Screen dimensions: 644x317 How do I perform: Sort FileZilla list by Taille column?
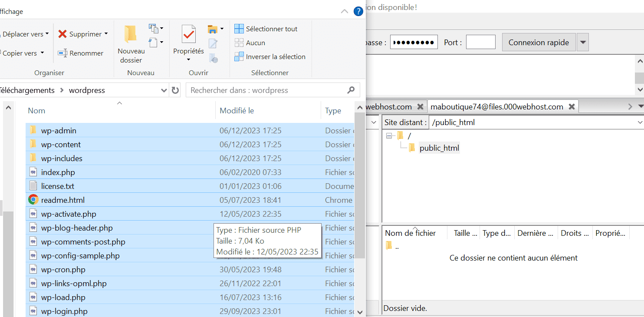point(465,233)
